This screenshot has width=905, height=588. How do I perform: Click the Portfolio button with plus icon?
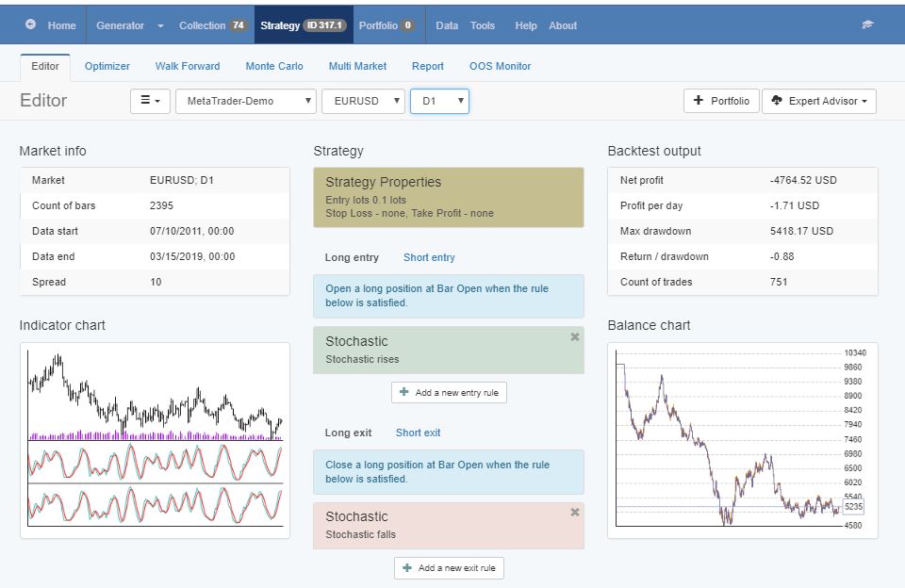coord(721,101)
